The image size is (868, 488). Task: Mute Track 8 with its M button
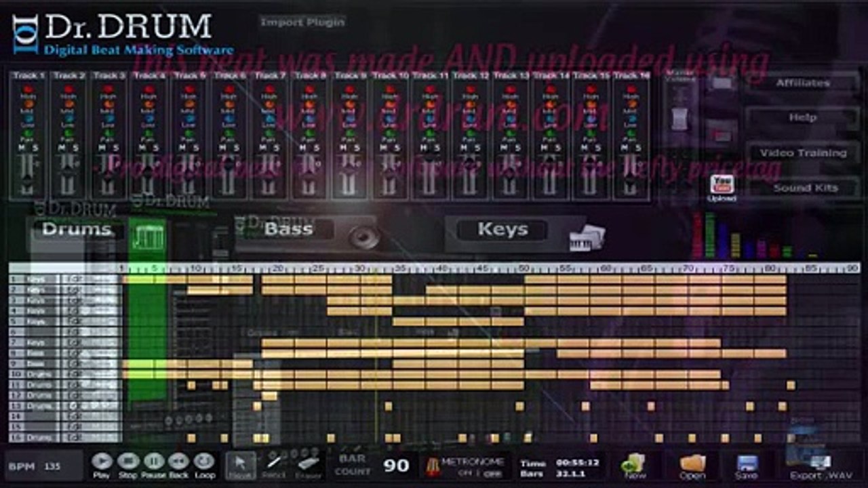click(303, 148)
